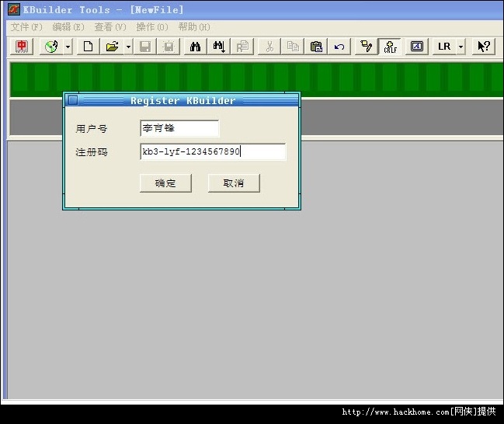Viewport: 504px width, 424px height.
Task: Click the binoculars Find icon
Action: coord(195,47)
